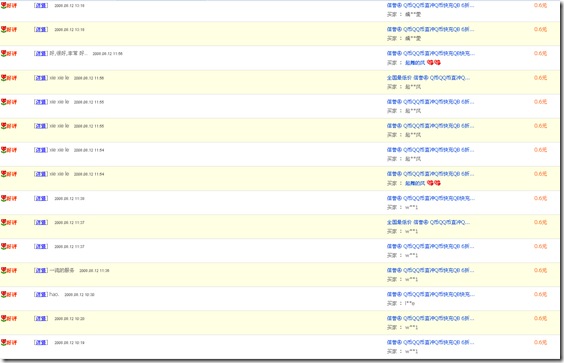Open the 详情 link next to '好,很好' review
This screenshot has width=564, height=363.
coord(41,53)
